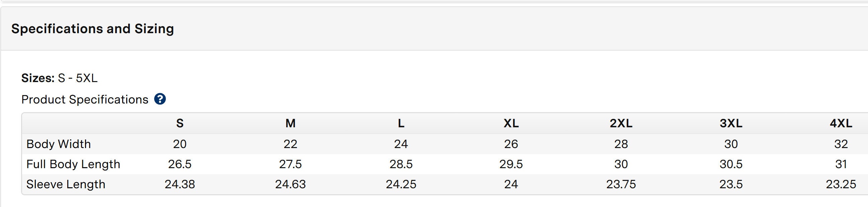
Task: Click the Sleeve Length value 23.75
Action: (x=621, y=184)
